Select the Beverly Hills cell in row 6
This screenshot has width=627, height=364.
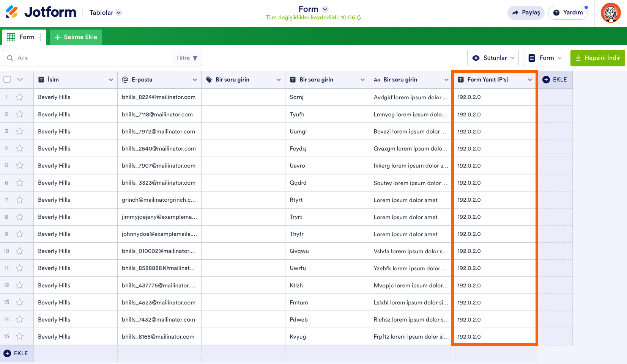(76, 183)
